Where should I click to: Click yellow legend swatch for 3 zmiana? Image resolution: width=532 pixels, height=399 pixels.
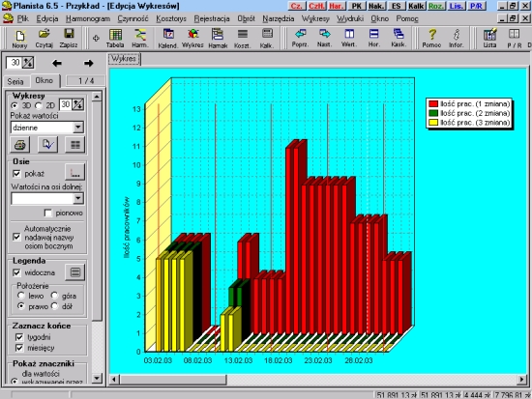coord(433,123)
